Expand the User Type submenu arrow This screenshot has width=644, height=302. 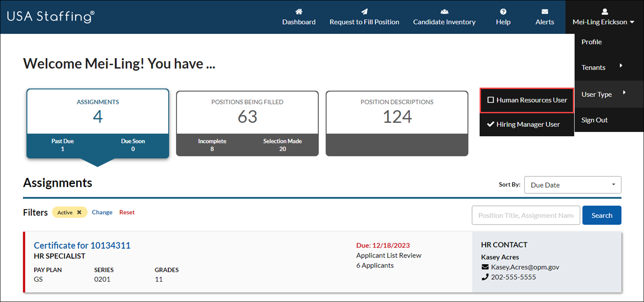click(624, 92)
